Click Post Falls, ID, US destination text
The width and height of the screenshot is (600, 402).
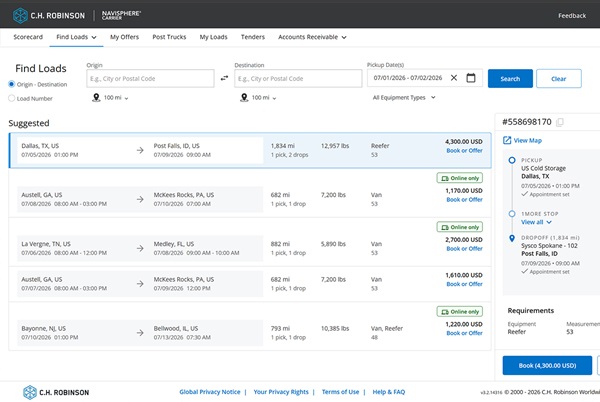[x=176, y=146]
